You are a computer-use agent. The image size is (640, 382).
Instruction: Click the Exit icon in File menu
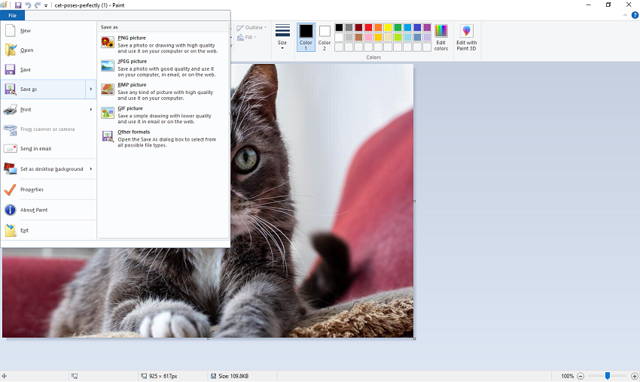click(x=10, y=230)
